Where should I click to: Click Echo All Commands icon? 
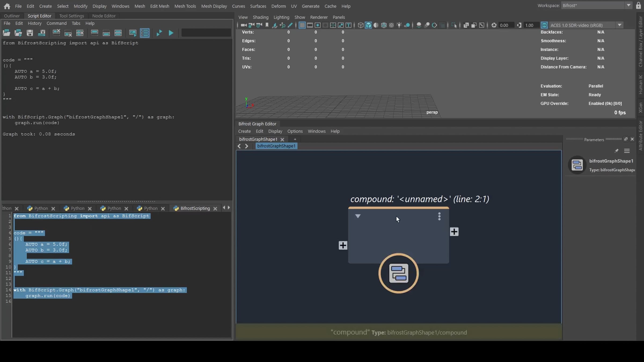click(133, 33)
